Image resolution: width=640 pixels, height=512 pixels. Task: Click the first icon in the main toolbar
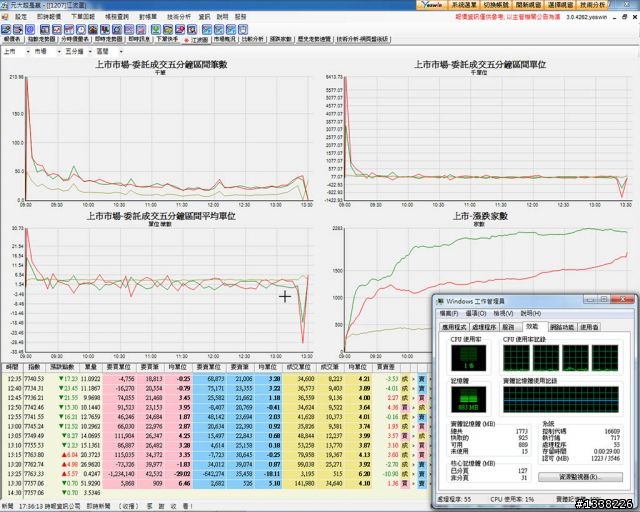[x=6, y=29]
